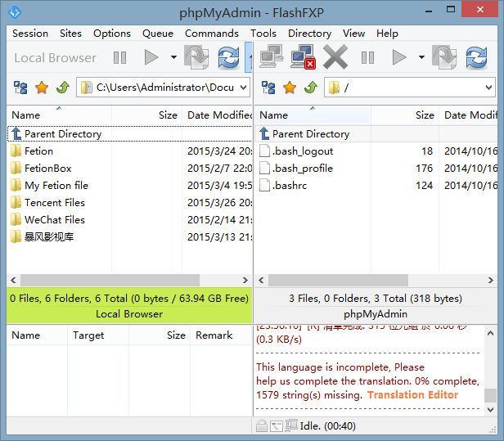Click the local pane transfer play button

pos(151,57)
